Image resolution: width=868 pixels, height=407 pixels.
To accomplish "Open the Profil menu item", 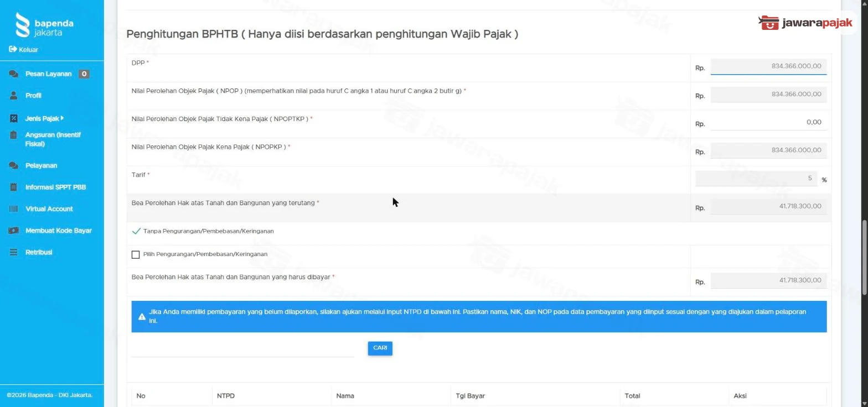I will point(33,96).
